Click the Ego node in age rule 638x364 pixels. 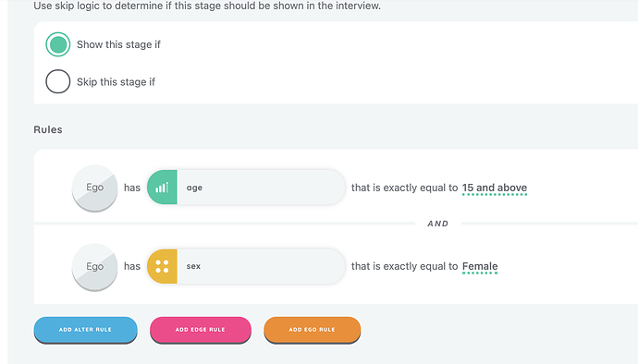(95, 188)
